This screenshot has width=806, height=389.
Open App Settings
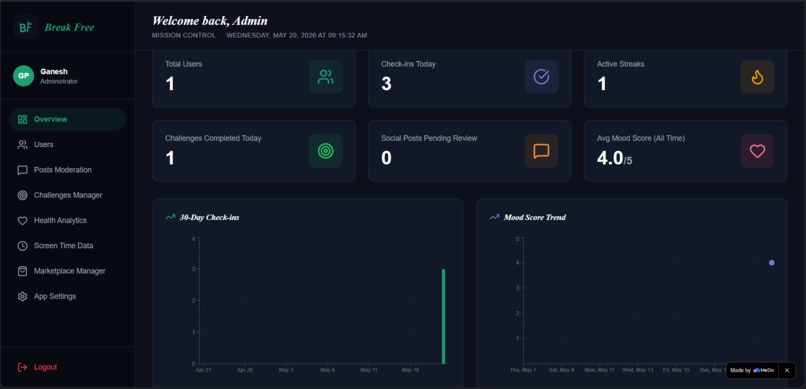pyautogui.click(x=68, y=297)
